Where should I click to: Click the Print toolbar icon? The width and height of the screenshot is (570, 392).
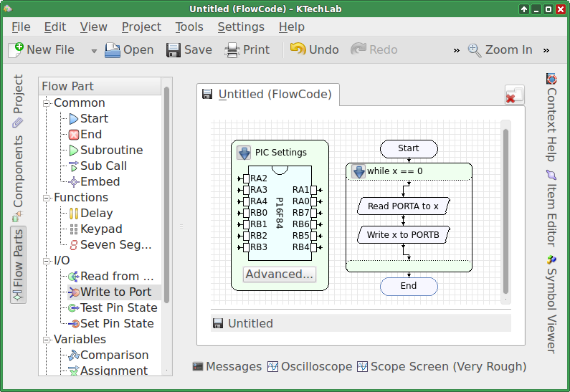click(x=232, y=49)
